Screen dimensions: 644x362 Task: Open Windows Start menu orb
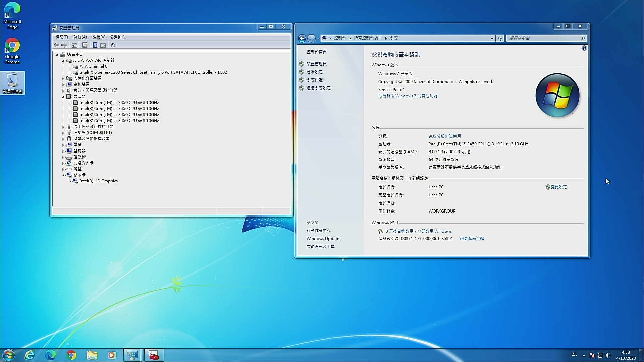point(9,355)
